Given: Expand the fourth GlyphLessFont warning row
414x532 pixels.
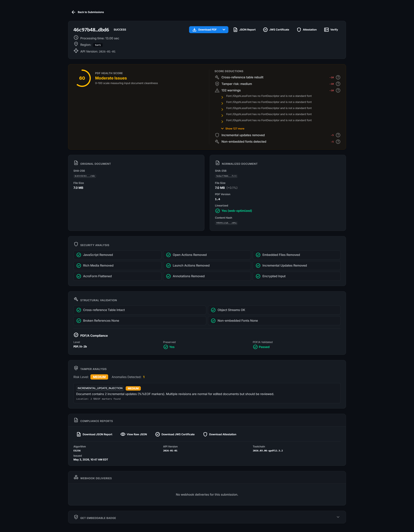Looking at the screenshot, I should [222, 115].
